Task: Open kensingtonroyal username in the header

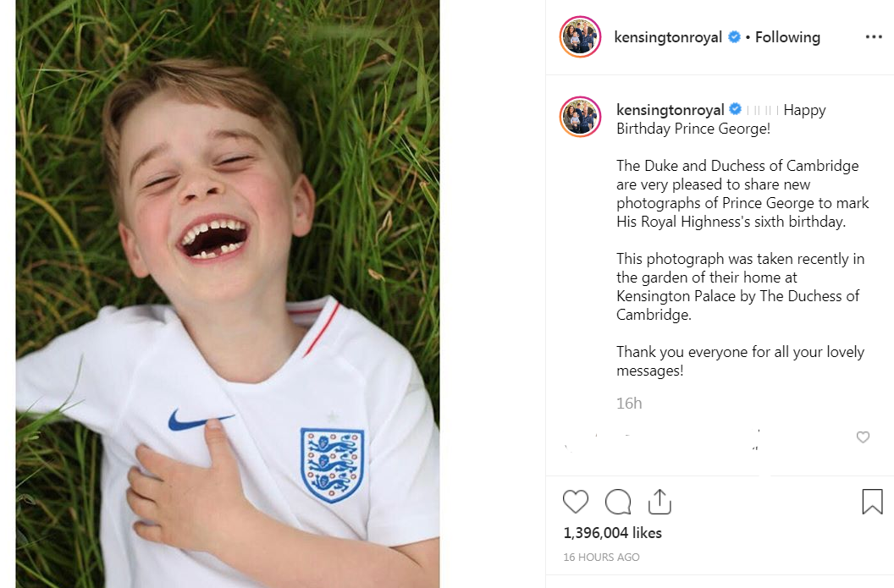Action: pos(669,37)
